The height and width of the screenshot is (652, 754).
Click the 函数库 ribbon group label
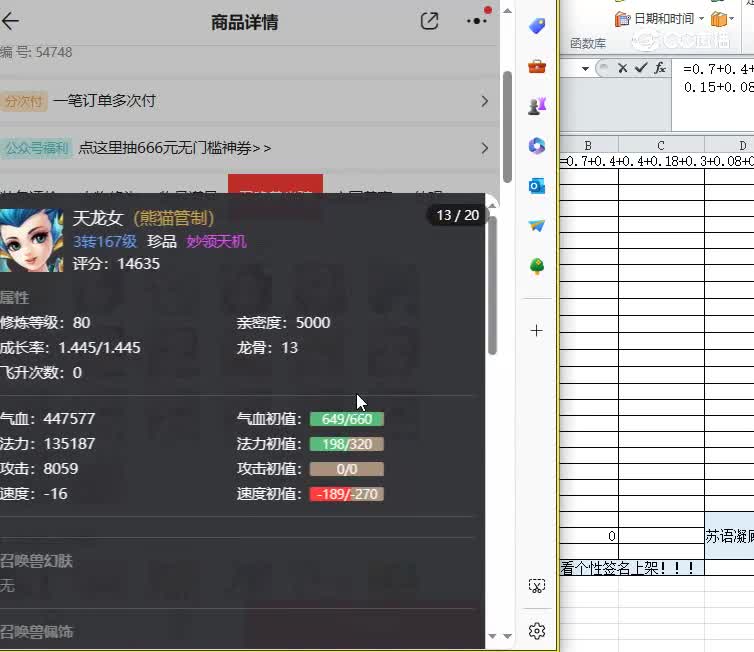coord(588,43)
